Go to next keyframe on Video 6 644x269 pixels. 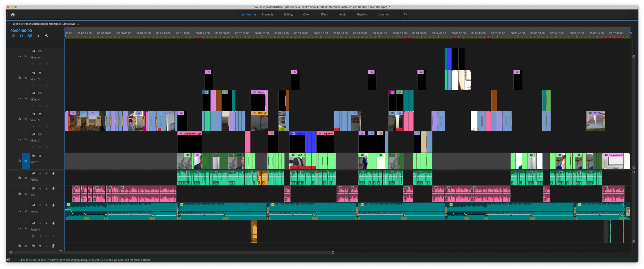click(47, 64)
